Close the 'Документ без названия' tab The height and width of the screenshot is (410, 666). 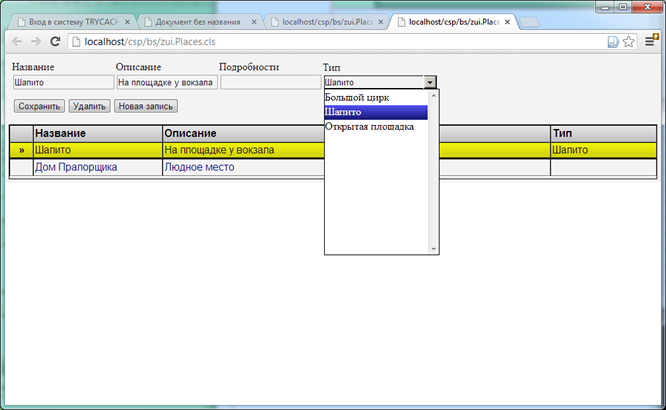(x=254, y=22)
